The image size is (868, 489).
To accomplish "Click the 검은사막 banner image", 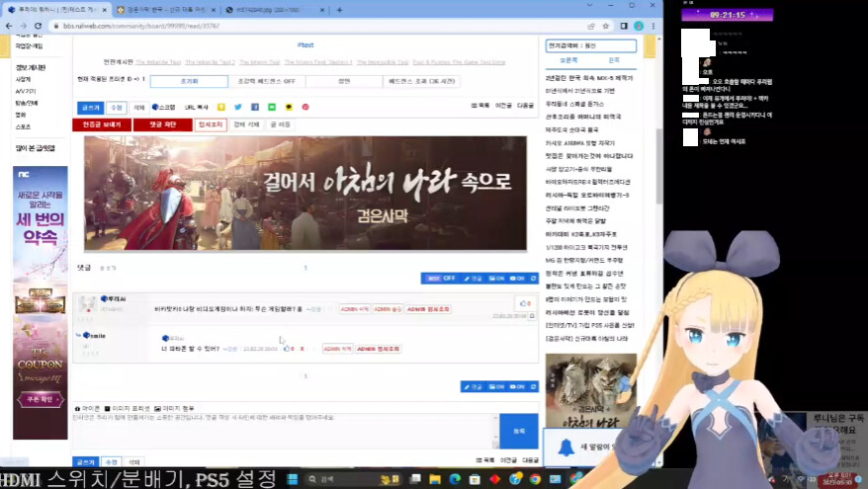I will point(305,193).
